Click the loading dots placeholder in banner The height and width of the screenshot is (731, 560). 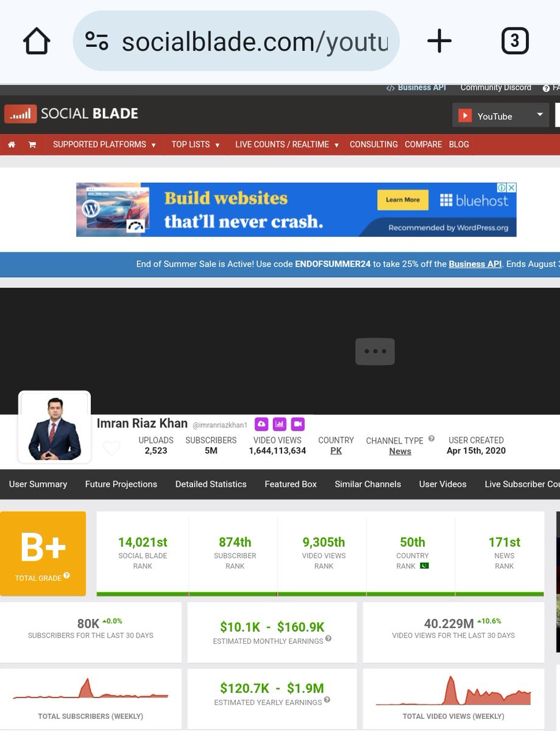375,351
